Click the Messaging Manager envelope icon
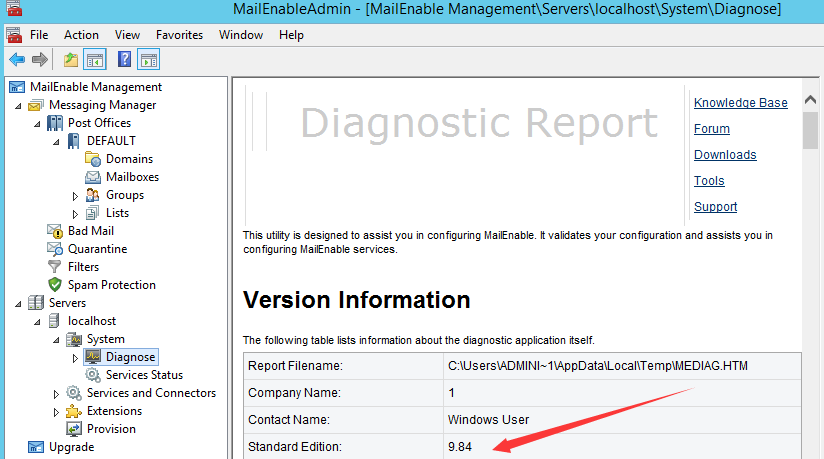Viewport: 824px width, 459px height. pos(36,105)
